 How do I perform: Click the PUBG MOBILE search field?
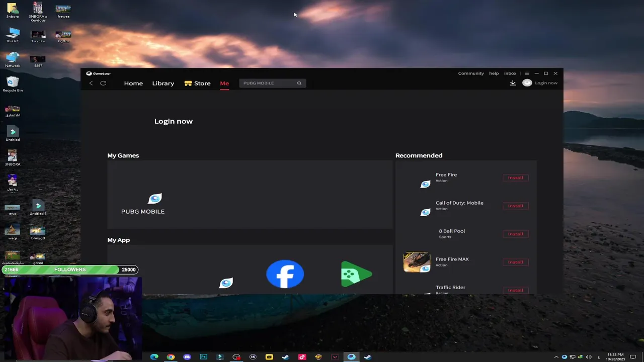click(x=272, y=83)
